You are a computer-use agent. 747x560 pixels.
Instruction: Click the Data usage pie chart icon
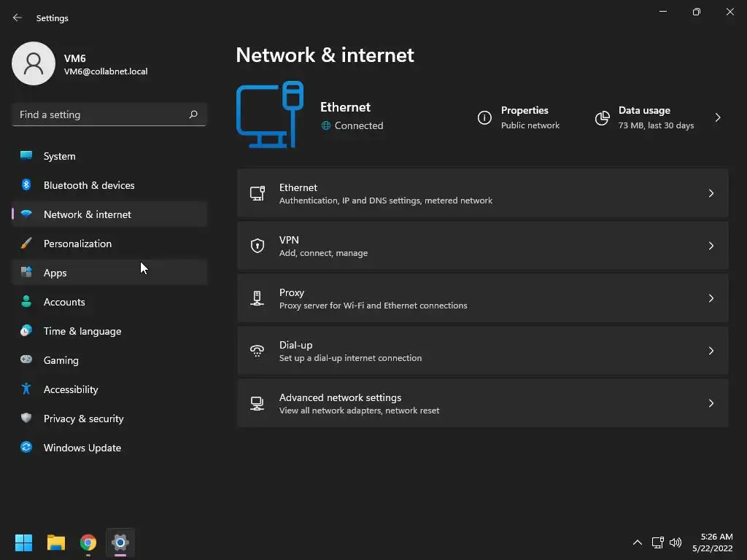coord(602,118)
